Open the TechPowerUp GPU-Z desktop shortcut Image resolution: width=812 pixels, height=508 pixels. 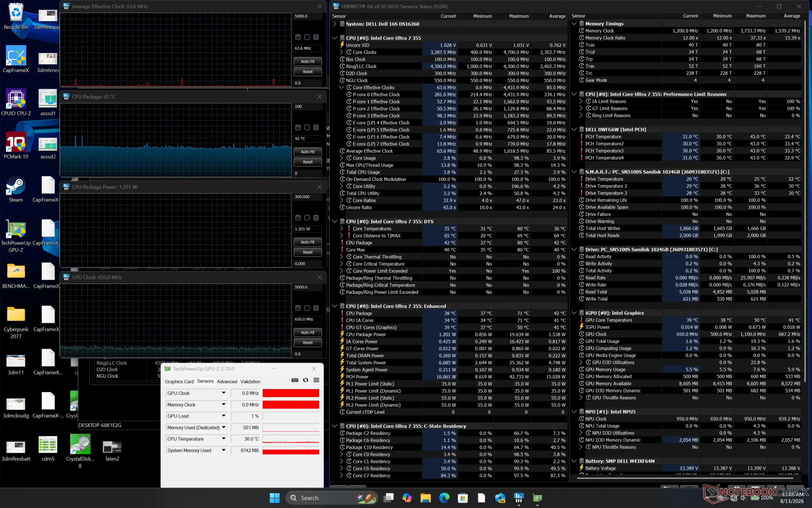point(16,236)
